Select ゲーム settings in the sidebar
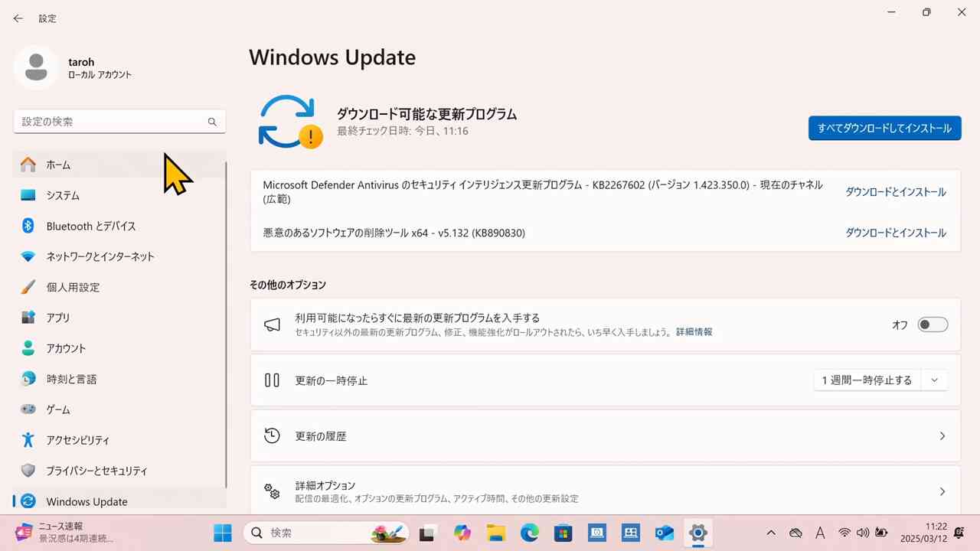980x551 pixels. pos(59,409)
